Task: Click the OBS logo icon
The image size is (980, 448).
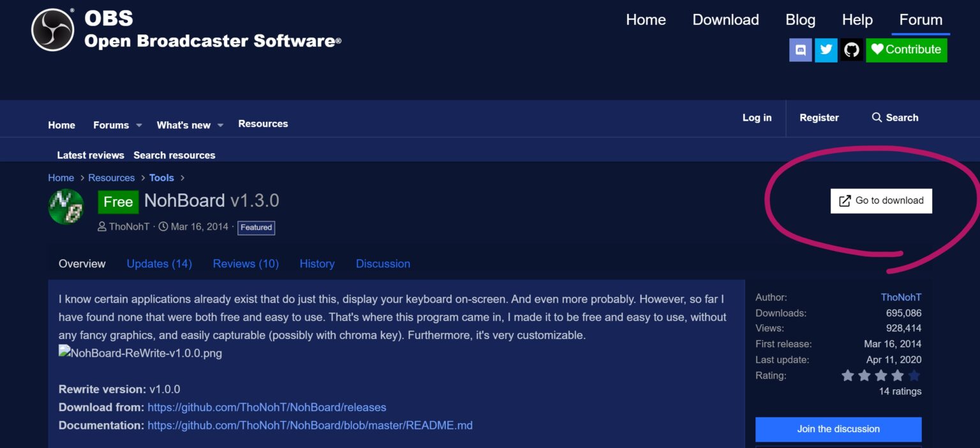Action: [53, 30]
